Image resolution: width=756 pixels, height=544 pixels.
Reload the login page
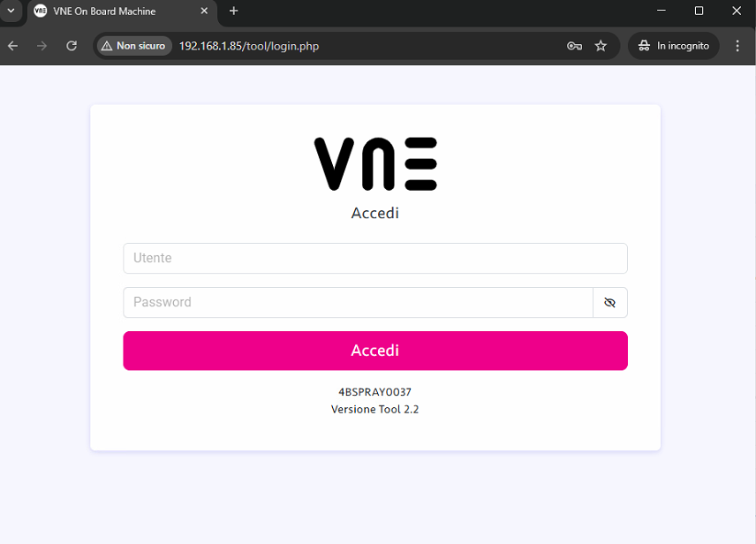(72, 46)
